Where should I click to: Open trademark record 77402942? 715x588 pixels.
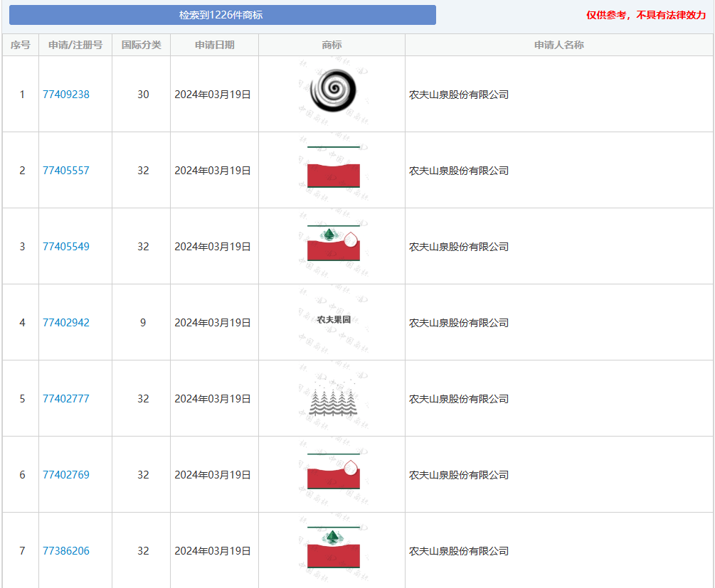(66, 323)
